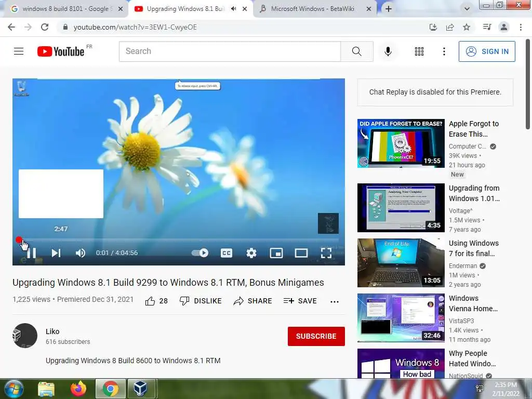The height and width of the screenshot is (399, 532).
Task: Open more actions ellipsis under video
Action: pos(335,302)
